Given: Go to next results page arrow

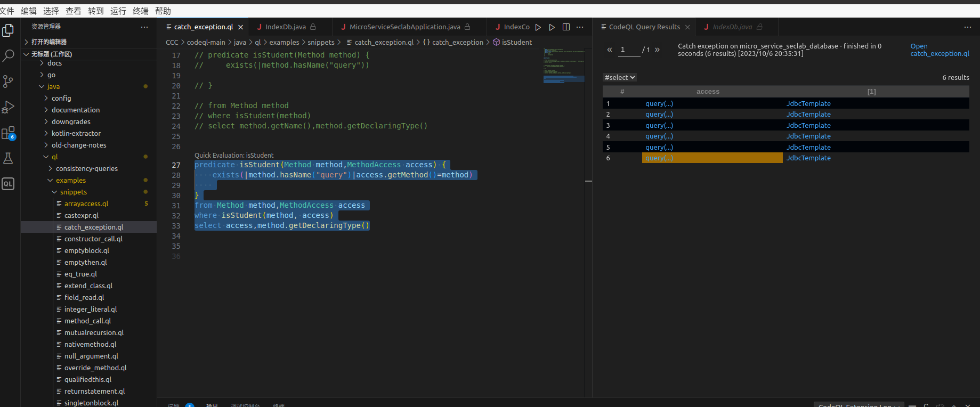Looking at the screenshot, I should pyautogui.click(x=657, y=50).
